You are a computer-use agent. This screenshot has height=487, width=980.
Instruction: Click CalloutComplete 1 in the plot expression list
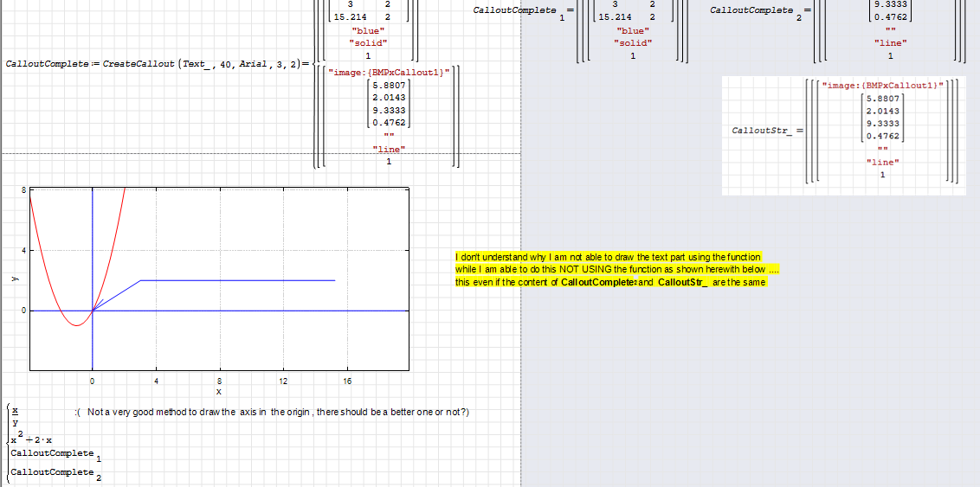(x=52, y=453)
